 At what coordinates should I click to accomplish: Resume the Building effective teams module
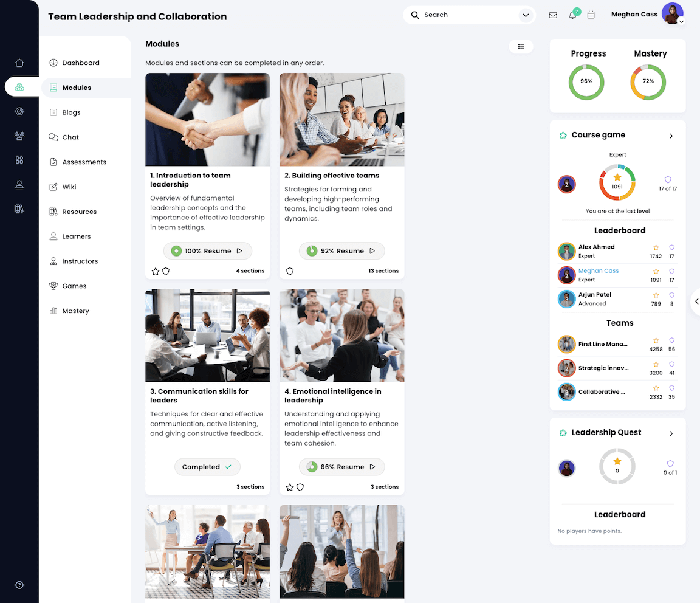tap(341, 250)
